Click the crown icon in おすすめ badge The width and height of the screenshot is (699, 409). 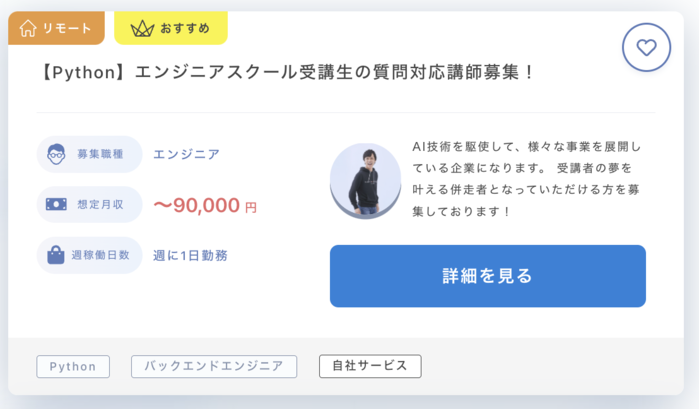click(142, 29)
